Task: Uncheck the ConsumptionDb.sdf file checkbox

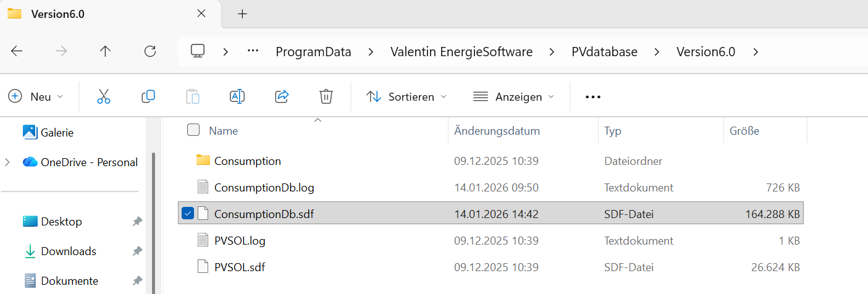Action: tap(188, 214)
